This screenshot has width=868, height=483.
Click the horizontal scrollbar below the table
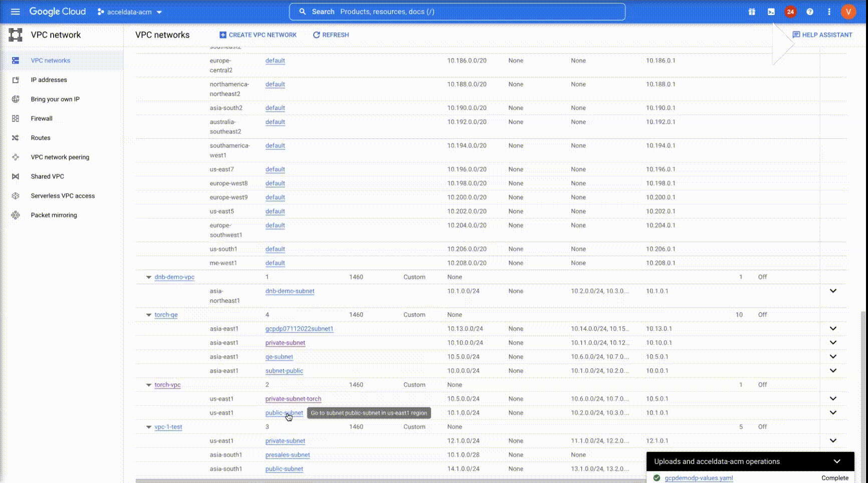pyautogui.click(x=391, y=481)
